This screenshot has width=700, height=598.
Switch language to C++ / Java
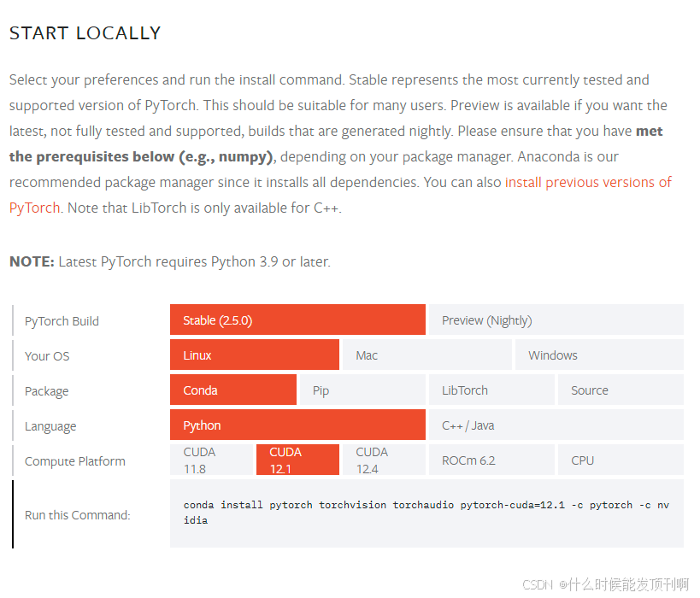pos(556,425)
